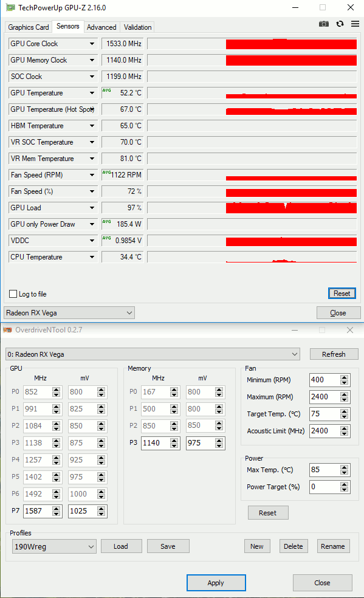Increase Fan Maximum RPM with the up spinner

344,394
